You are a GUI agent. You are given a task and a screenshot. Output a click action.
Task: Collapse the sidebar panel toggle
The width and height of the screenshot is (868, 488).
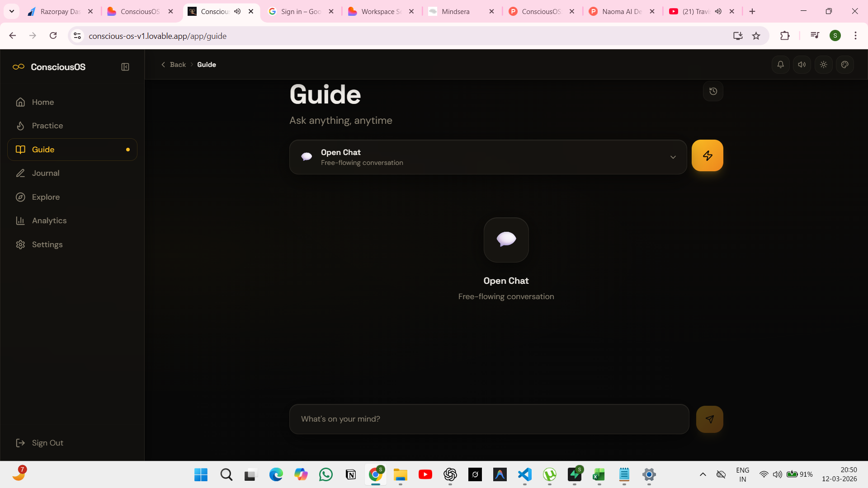coord(125,67)
